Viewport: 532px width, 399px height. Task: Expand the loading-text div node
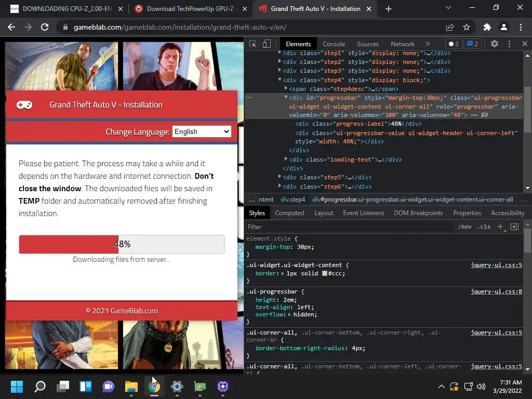coord(286,159)
